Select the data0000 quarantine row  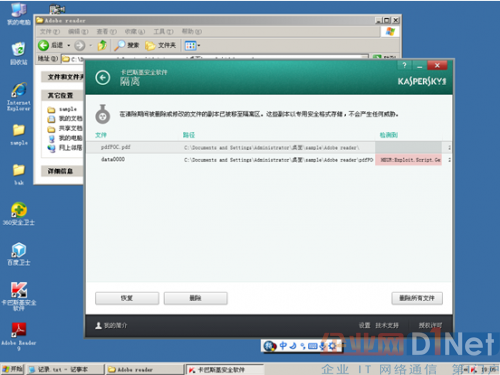point(268,160)
